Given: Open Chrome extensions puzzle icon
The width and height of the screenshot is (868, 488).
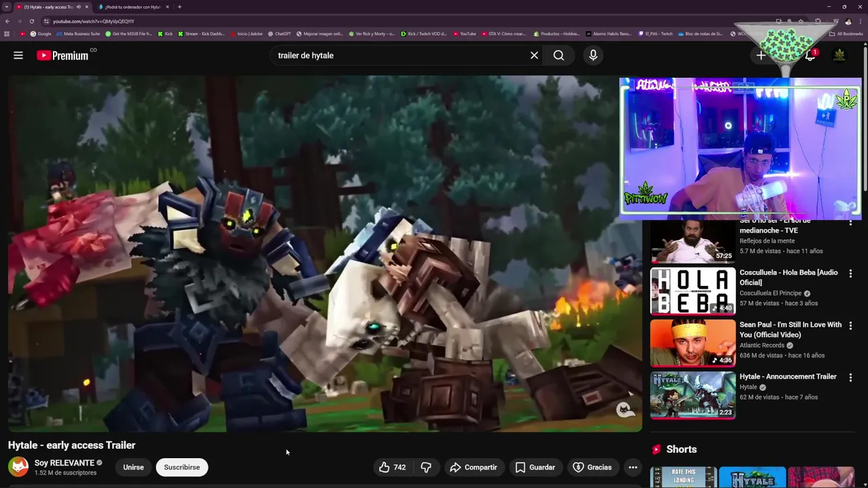Looking at the screenshot, I should 818,21.
